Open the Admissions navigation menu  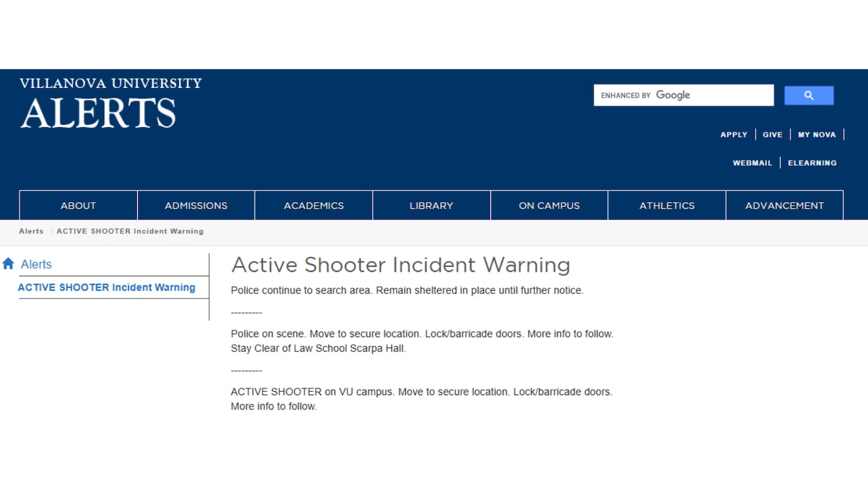pyautogui.click(x=196, y=206)
